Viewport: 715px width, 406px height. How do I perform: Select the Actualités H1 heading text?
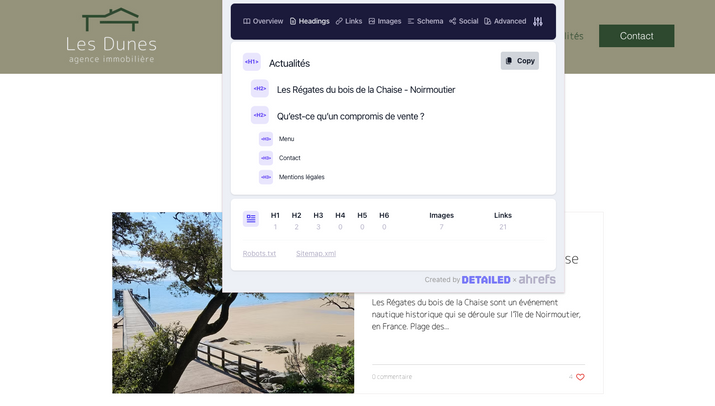pyautogui.click(x=289, y=63)
